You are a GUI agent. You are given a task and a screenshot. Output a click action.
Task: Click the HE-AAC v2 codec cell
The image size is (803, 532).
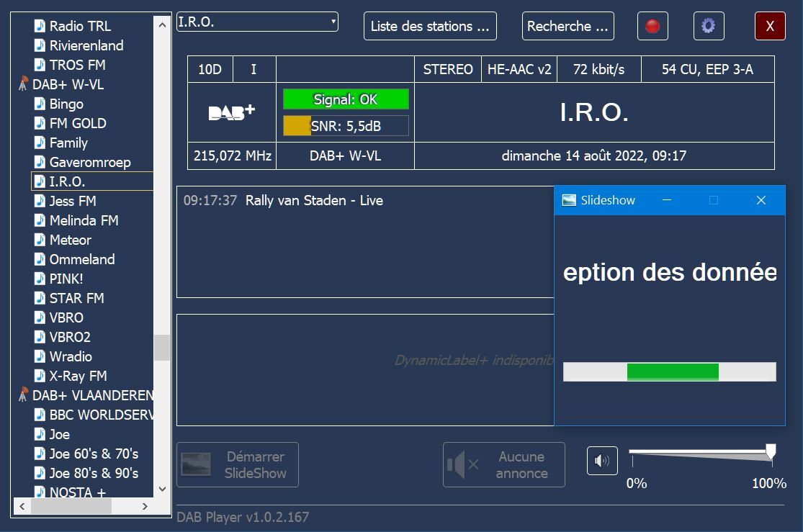519,69
